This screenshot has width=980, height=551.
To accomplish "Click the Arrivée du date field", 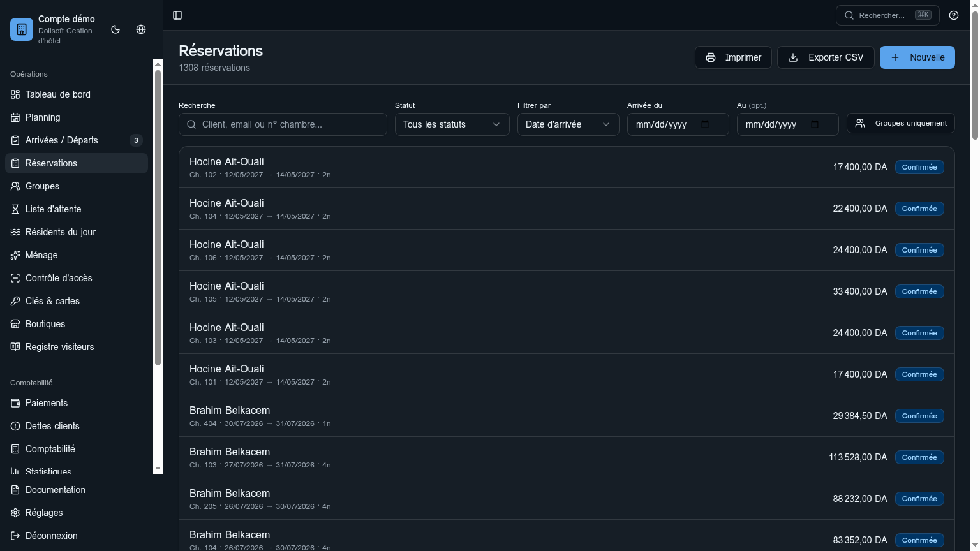I will (x=678, y=124).
